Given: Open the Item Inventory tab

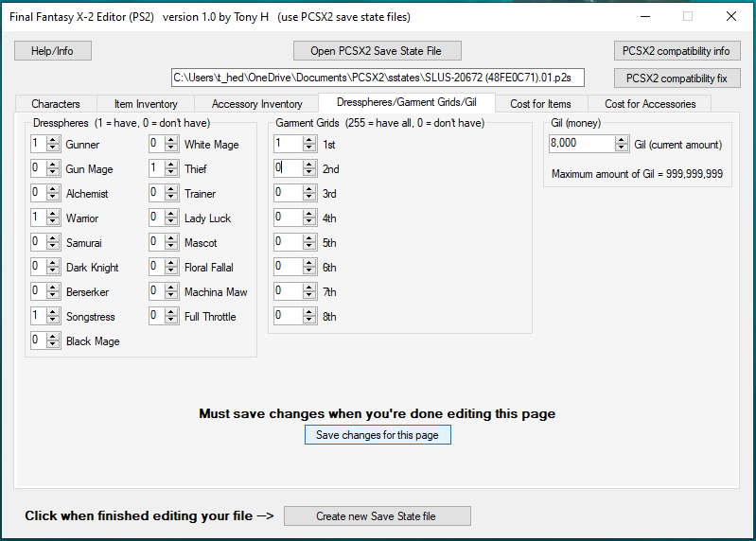Looking at the screenshot, I should click(145, 104).
